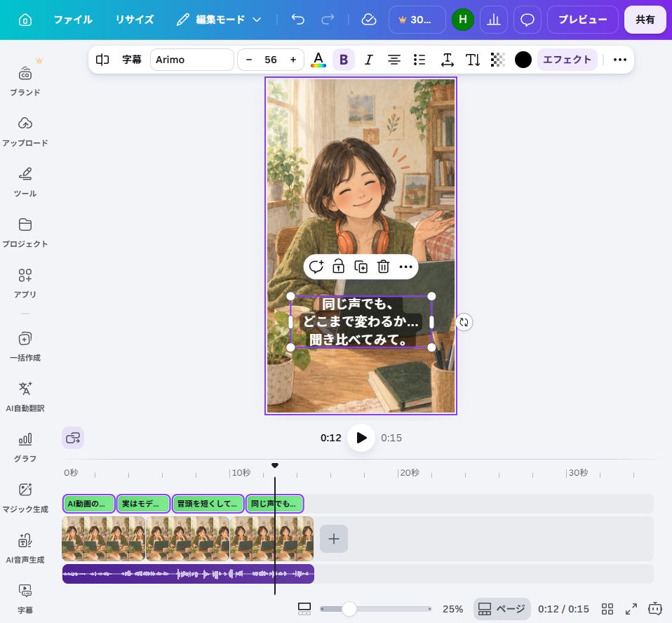Select the 冒頭を短くして caption clip
The image size is (672, 623).
pyautogui.click(x=208, y=503)
